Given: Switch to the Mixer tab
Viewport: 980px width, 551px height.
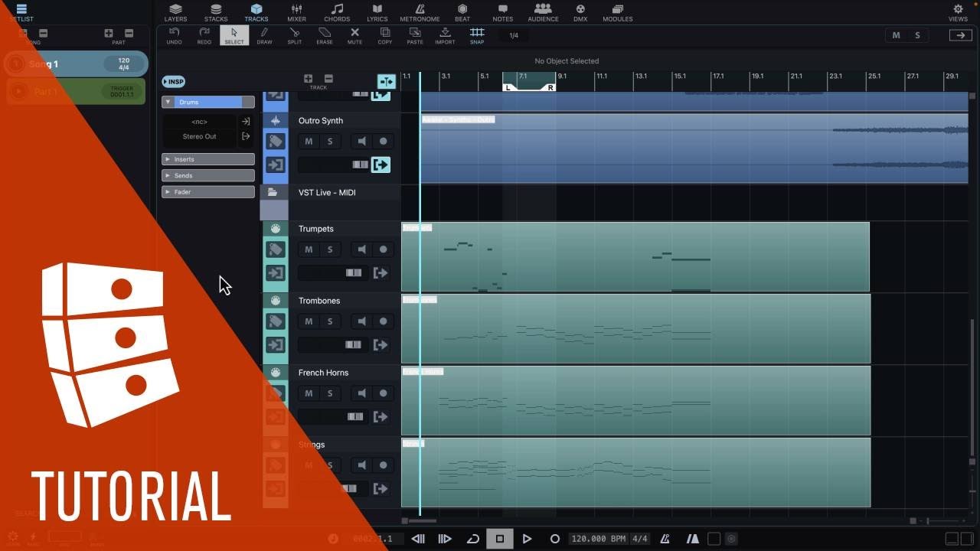Looking at the screenshot, I should 296,12.
